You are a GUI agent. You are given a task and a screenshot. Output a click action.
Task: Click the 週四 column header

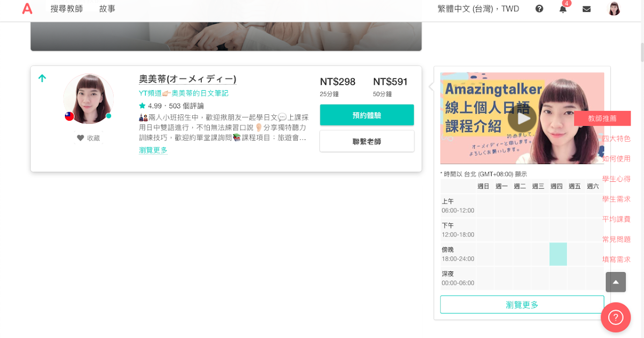click(x=557, y=186)
